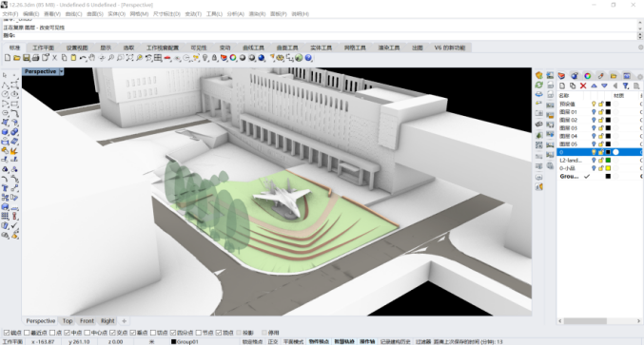The image size is (644, 345).
Task: Open the Layers panel tab icon
Action: click(561, 75)
